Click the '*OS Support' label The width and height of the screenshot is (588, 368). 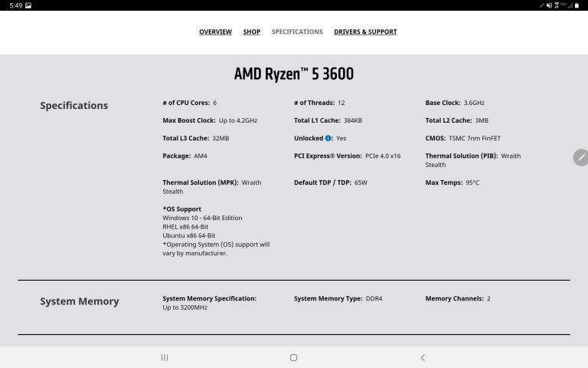182,209
